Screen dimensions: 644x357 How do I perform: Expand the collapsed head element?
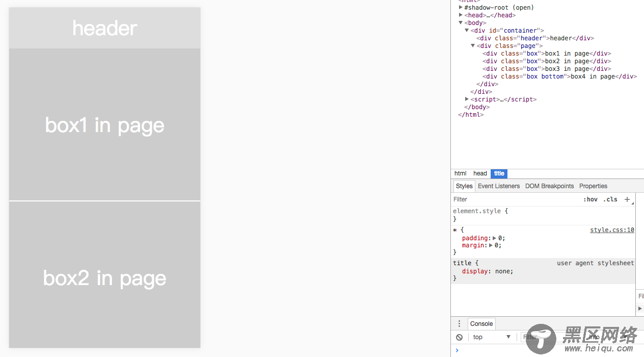pos(461,15)
